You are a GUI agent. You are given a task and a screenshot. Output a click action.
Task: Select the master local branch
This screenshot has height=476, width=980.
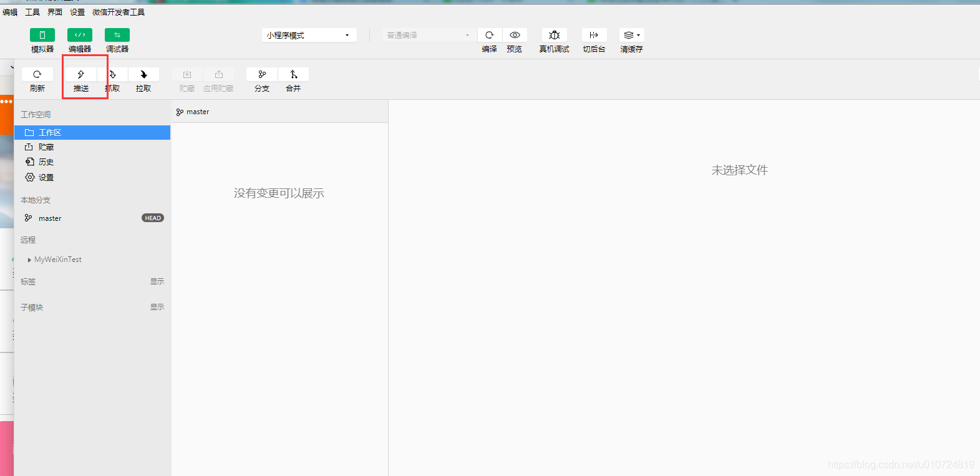[x=92, y=218]
